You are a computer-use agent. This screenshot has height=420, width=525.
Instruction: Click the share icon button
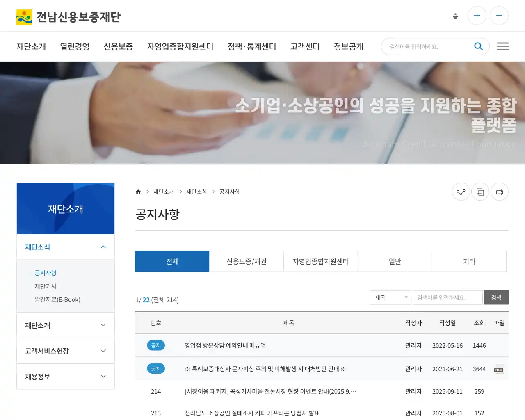461,192
